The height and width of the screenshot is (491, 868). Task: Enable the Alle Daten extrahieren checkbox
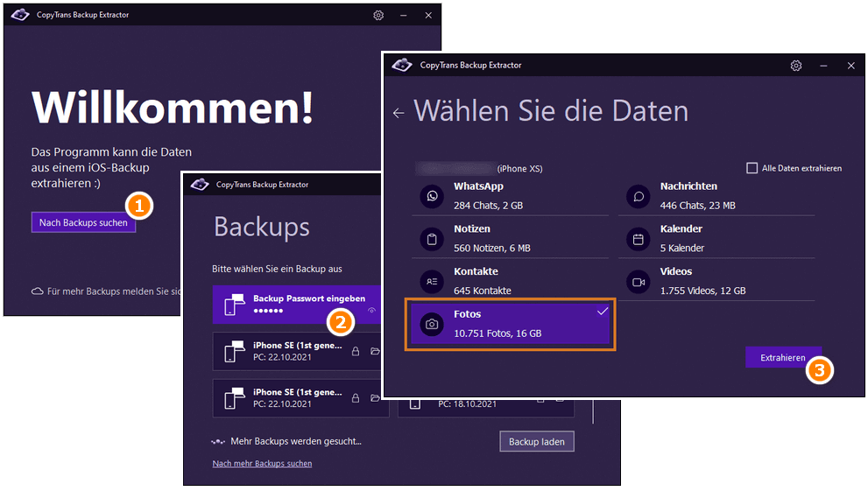752,168
